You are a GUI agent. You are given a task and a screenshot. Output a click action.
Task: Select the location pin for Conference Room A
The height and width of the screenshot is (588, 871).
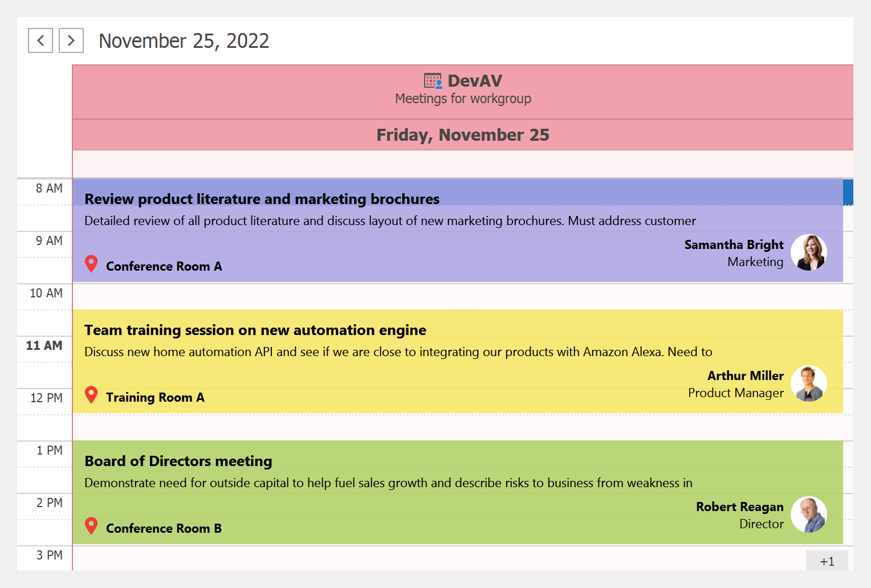(x=91, y=264)
